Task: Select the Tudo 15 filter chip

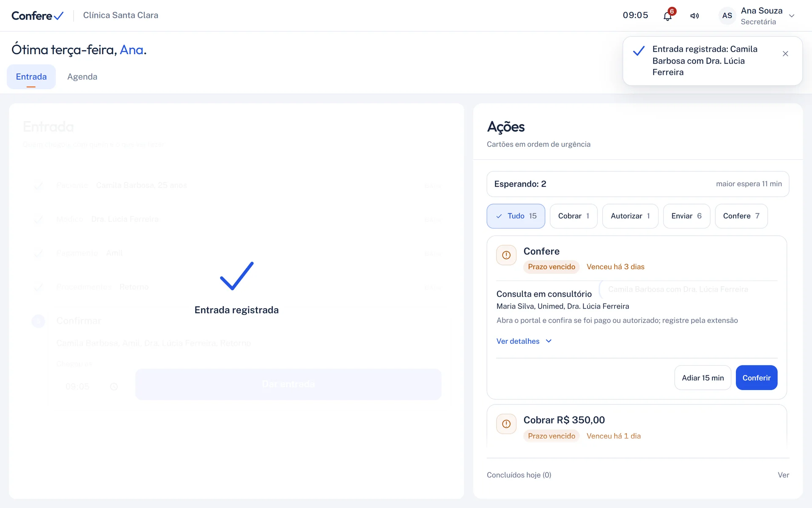Action: click(x=516, y=216)
